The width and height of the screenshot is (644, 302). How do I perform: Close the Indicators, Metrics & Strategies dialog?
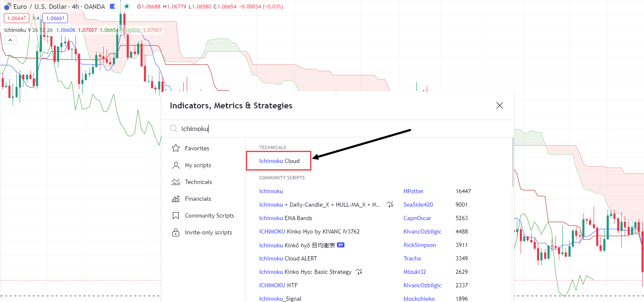(x=499, y=105)
